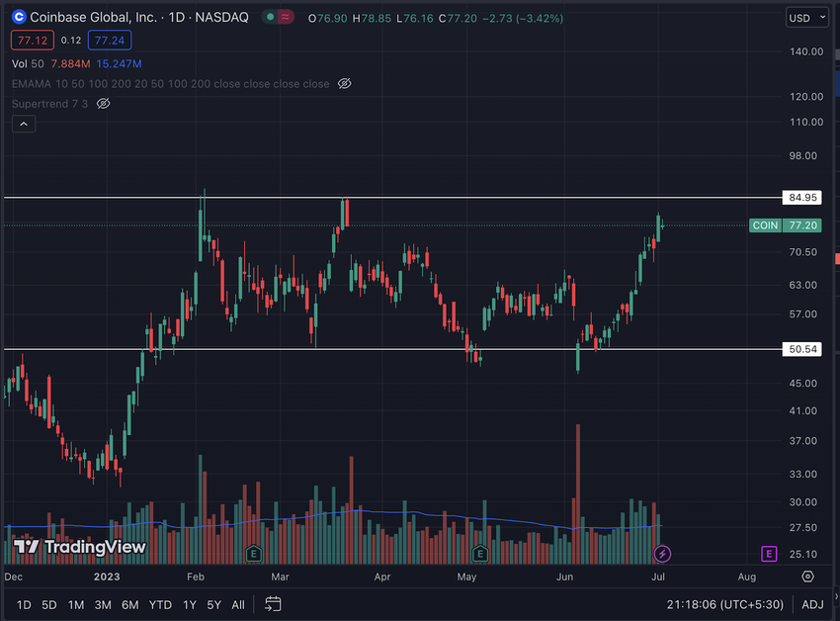
Task: Click the blue 77.24 buy price button
Action: pyautogui.click(x=110, y=41)
